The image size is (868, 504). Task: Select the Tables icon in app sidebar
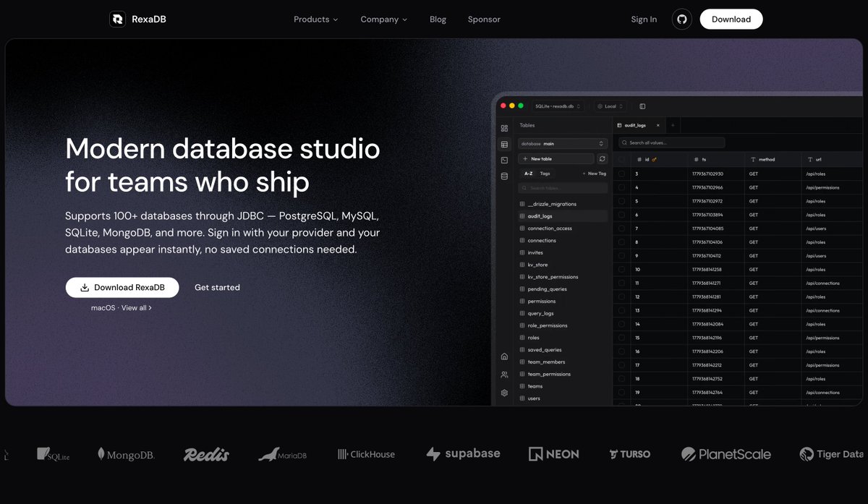(504, 145)
